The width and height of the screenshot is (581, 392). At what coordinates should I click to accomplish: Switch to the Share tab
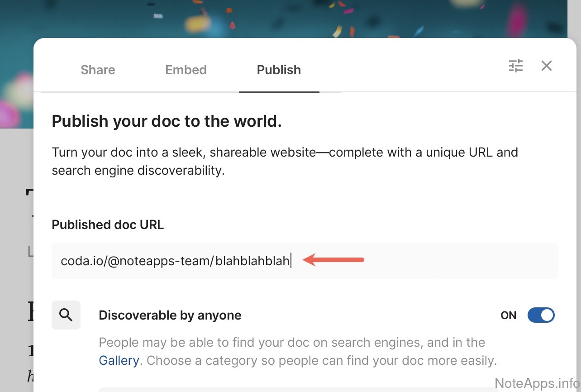pyautogui.click(x=98, y=70)
